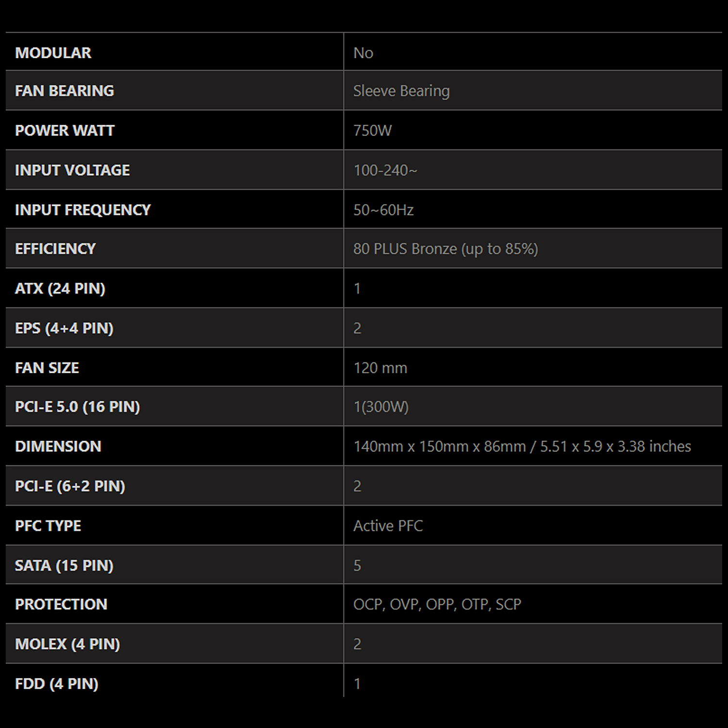Select the INPUT VOLTAGE label
Viewport: 728px width, 728px height.
72,170
